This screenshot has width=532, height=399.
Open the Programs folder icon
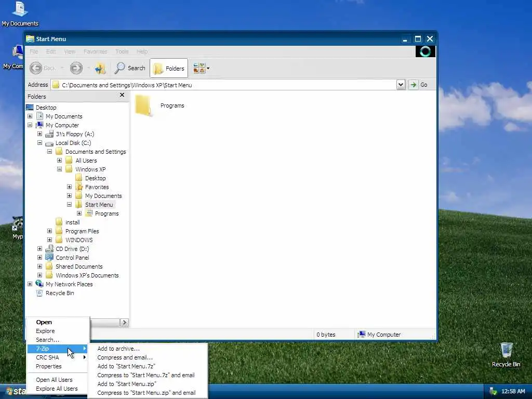[x=143, y=105]
